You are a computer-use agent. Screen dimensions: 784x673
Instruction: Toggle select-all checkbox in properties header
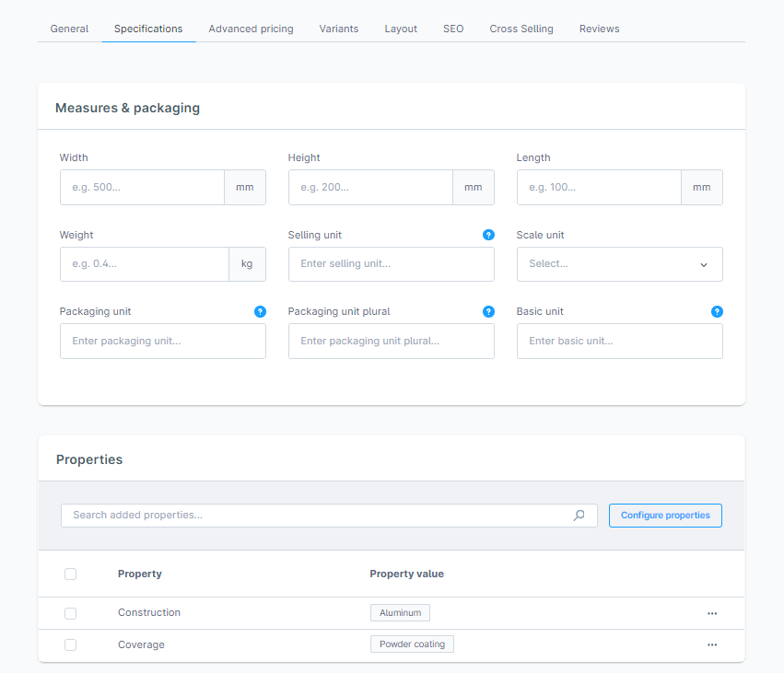pos(71,574)
